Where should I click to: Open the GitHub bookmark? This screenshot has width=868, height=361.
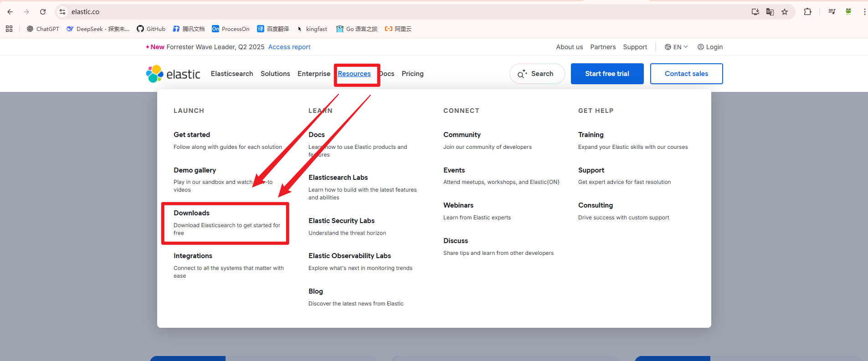pyautogui.click(x=151, y=29)
